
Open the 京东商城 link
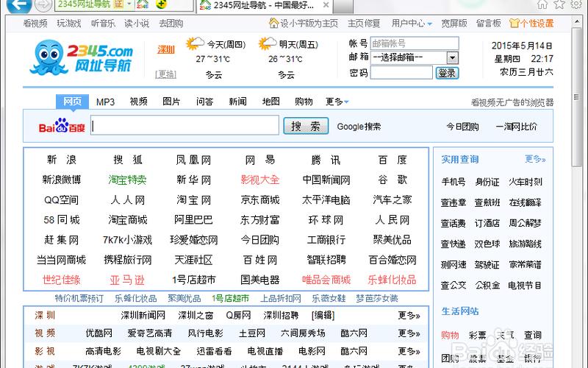click(260, 199)
